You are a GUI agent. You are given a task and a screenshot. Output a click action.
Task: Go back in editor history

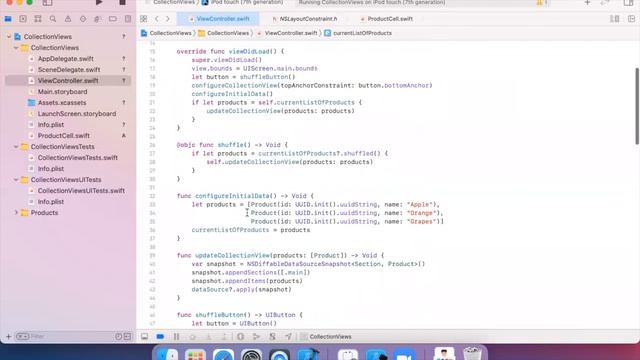(157, 19)
